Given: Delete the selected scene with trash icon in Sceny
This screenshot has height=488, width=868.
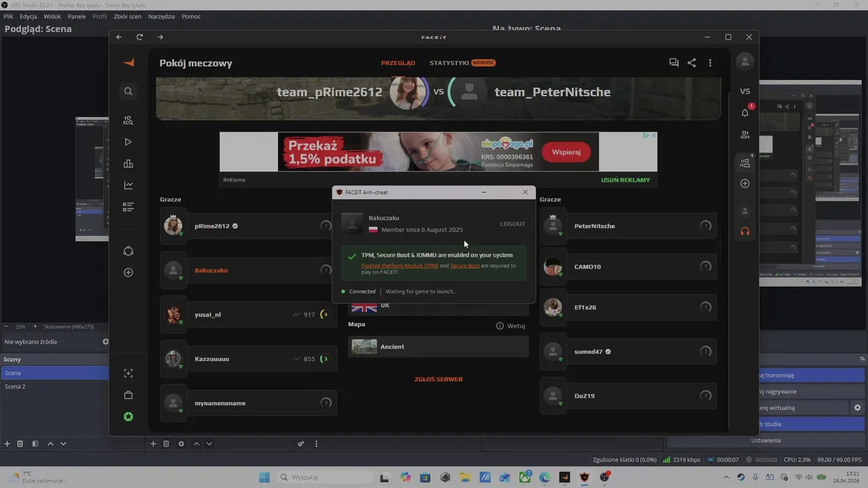Looking at the screenshot, I should point(20,443).
